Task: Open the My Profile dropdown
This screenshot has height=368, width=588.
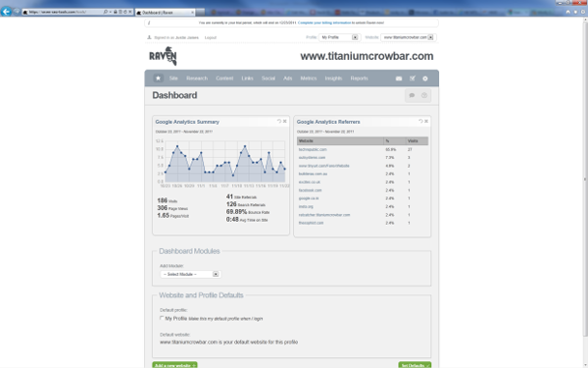Action: coord(339,37)
